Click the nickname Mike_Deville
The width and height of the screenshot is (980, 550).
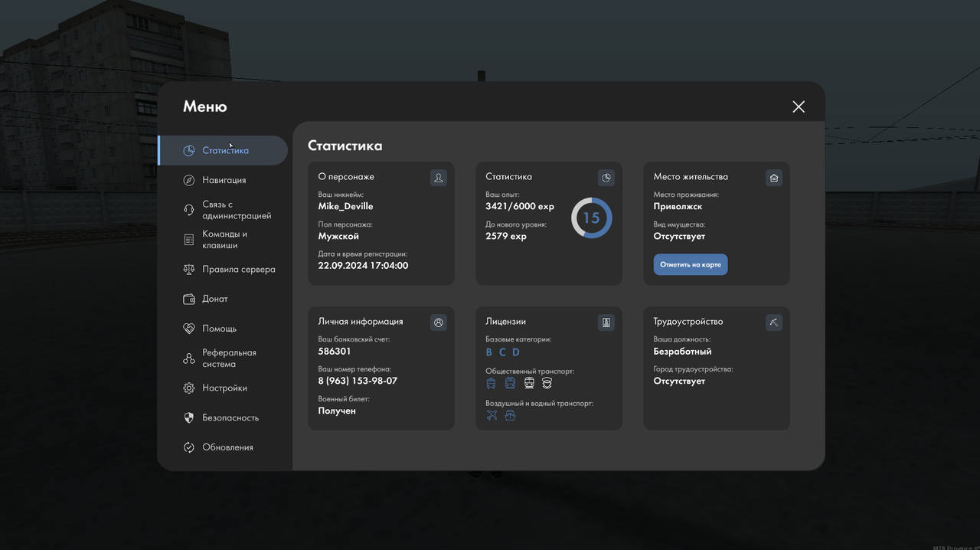click(x=346, y=207)
